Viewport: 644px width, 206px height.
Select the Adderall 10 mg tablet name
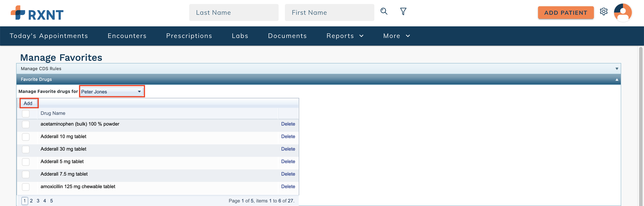63,137
